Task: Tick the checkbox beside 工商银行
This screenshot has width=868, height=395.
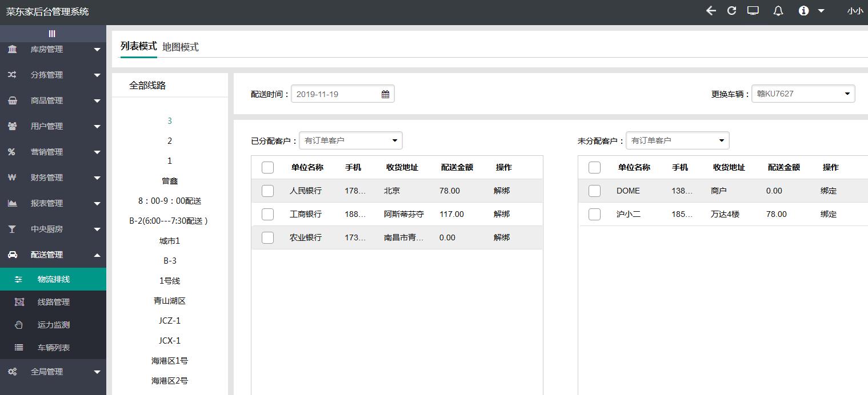Action: tap(267, 214)
